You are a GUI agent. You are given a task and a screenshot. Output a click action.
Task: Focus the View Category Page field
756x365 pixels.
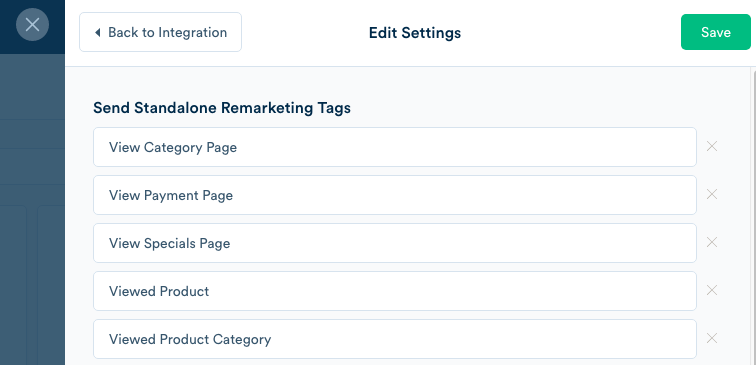pyautogui.click(x=395, y=147)
